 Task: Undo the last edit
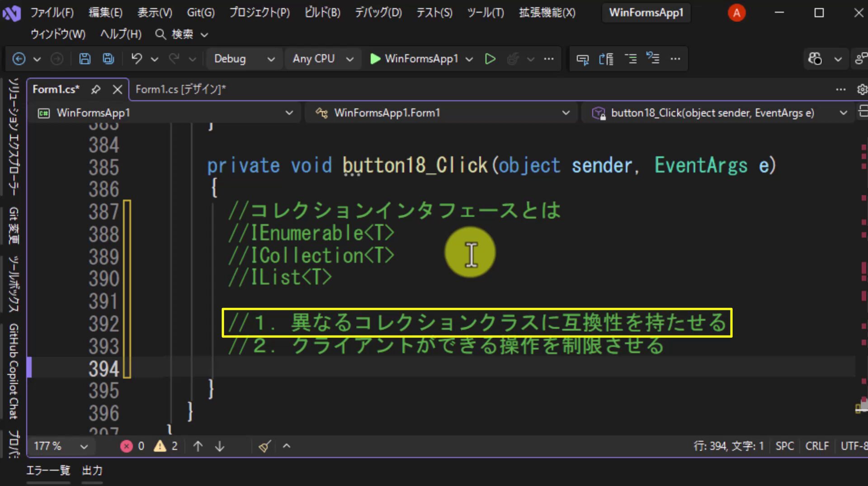137,59
